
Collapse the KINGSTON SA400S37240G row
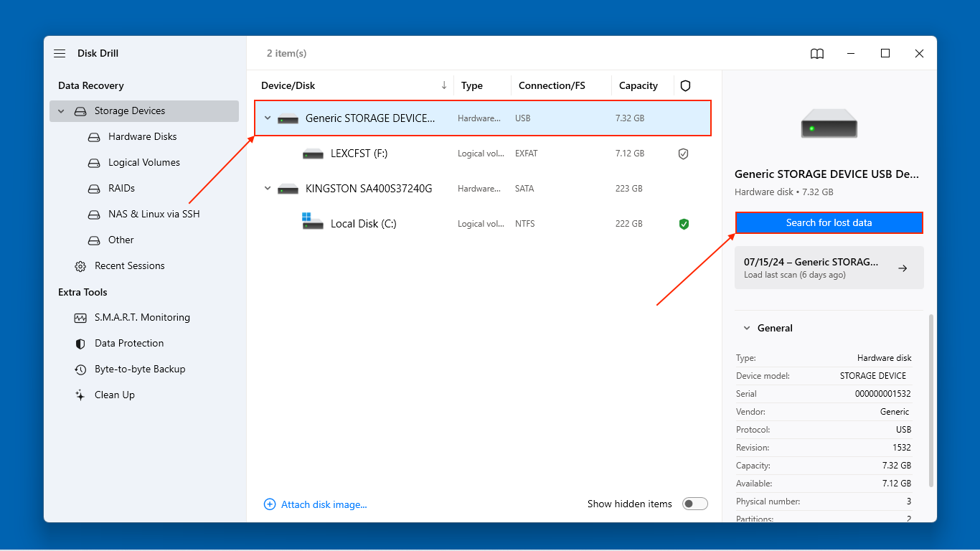pyautogui.click(x=268, y=189)
